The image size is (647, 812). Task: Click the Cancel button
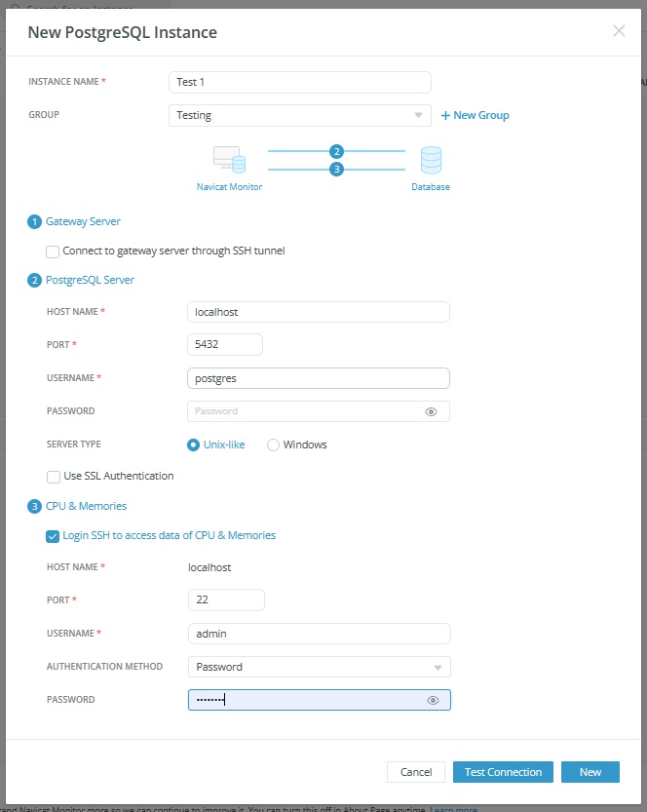coord(416,772)
